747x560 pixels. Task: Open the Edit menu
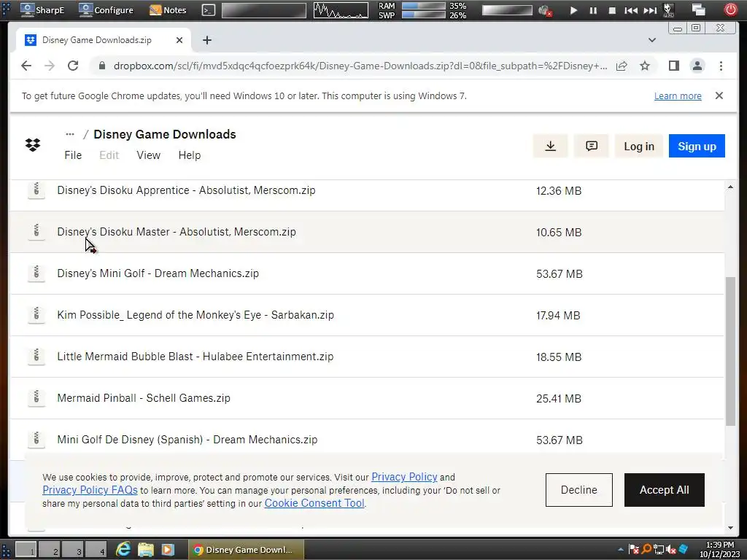(109, 155)
